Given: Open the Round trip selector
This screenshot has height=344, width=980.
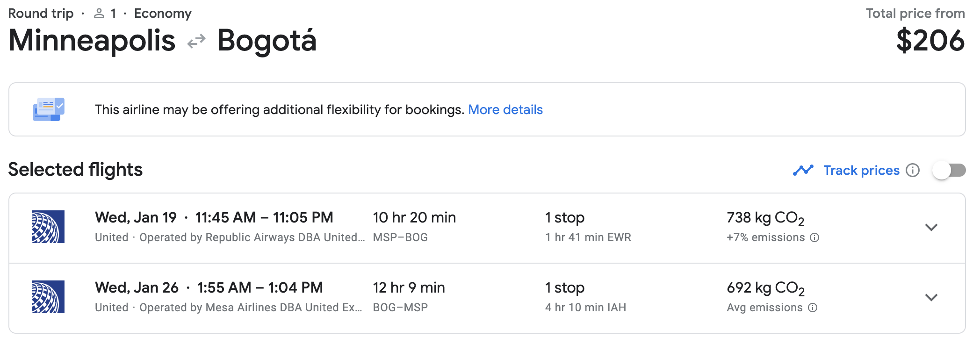Looking at the screenshot, I should coord(41,13).
